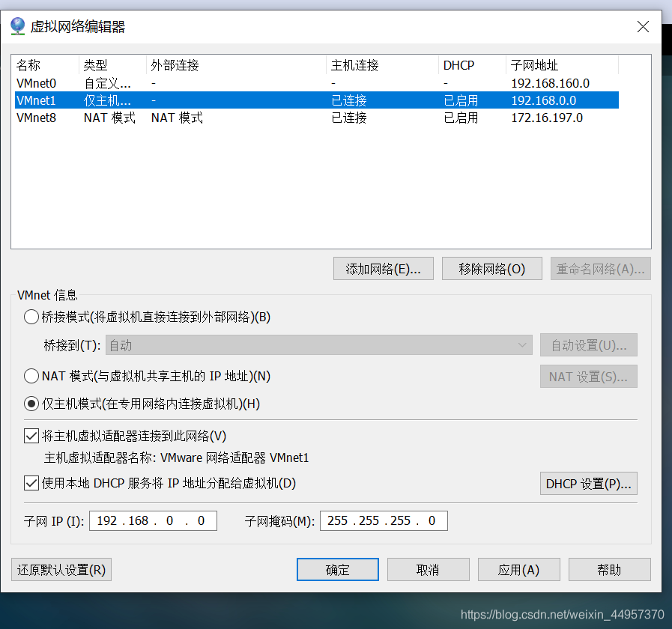672x629 pixels.
Task: Close the 虚拟网络编辑器 dialog
Action: (x=643, y=27)
